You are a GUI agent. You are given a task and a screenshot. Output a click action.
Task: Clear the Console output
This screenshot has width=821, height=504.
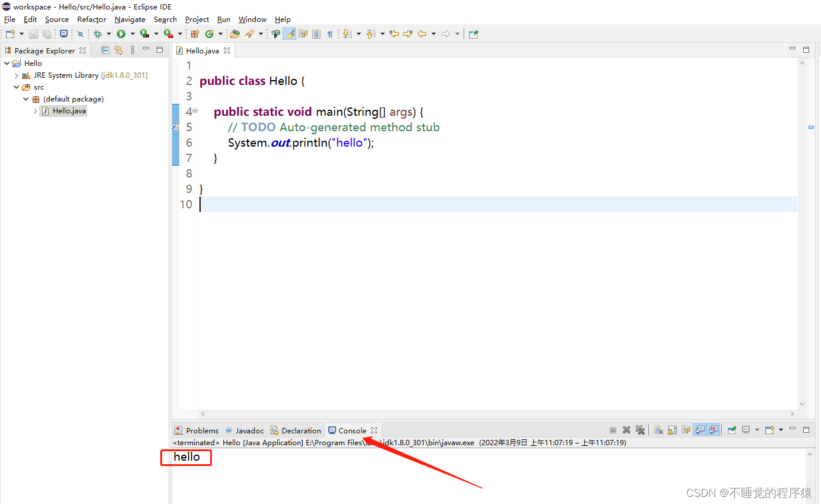[x=657, y=430]
